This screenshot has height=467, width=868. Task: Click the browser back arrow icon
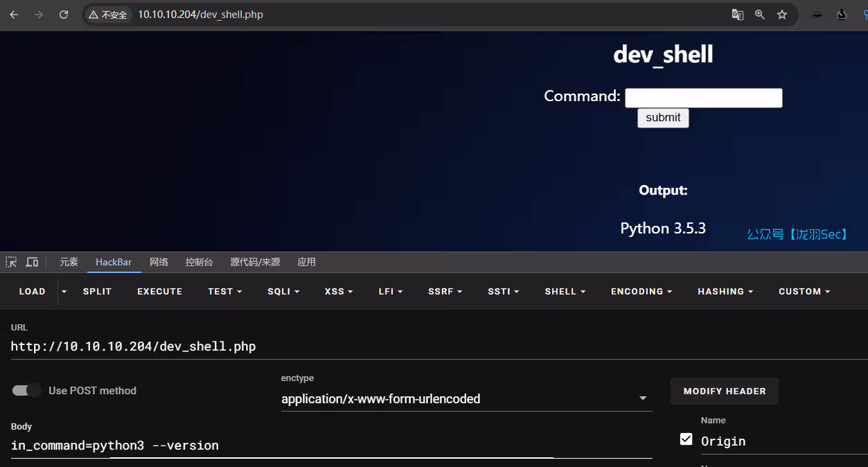point(14,14)
